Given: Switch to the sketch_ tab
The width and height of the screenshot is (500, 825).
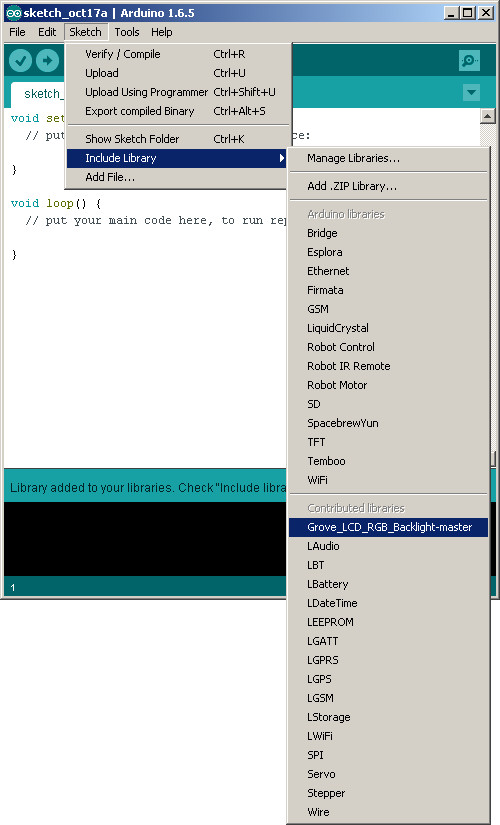Looking at the screenshot, I should click(x=38, y=94).
